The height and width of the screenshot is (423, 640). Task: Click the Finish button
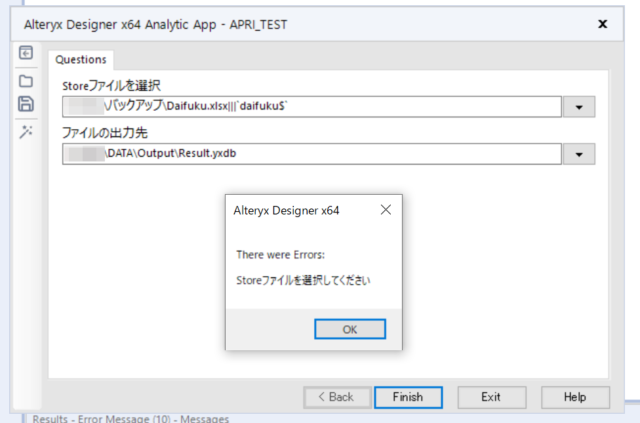(x=408, y=397)
